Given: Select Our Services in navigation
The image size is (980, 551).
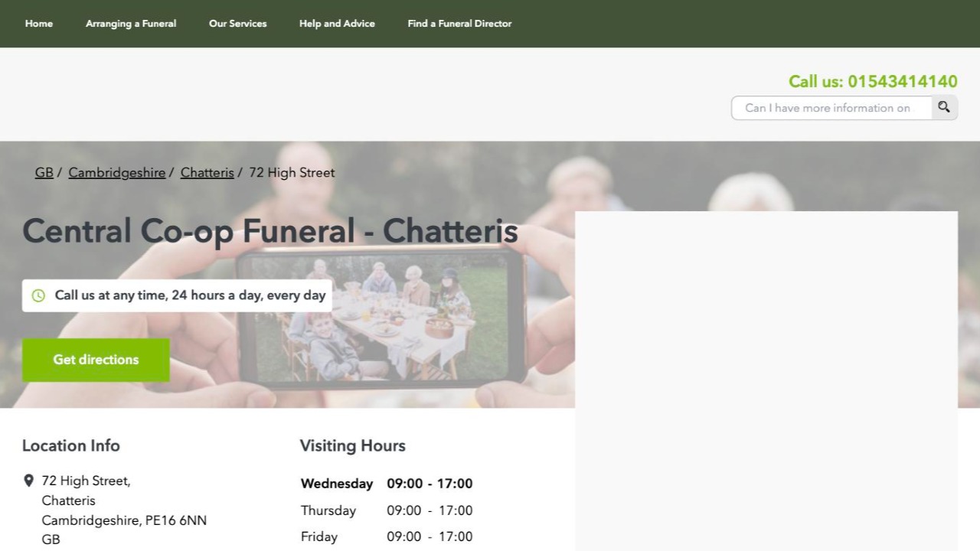Looking at the screenshot, I should coord(238,24).
